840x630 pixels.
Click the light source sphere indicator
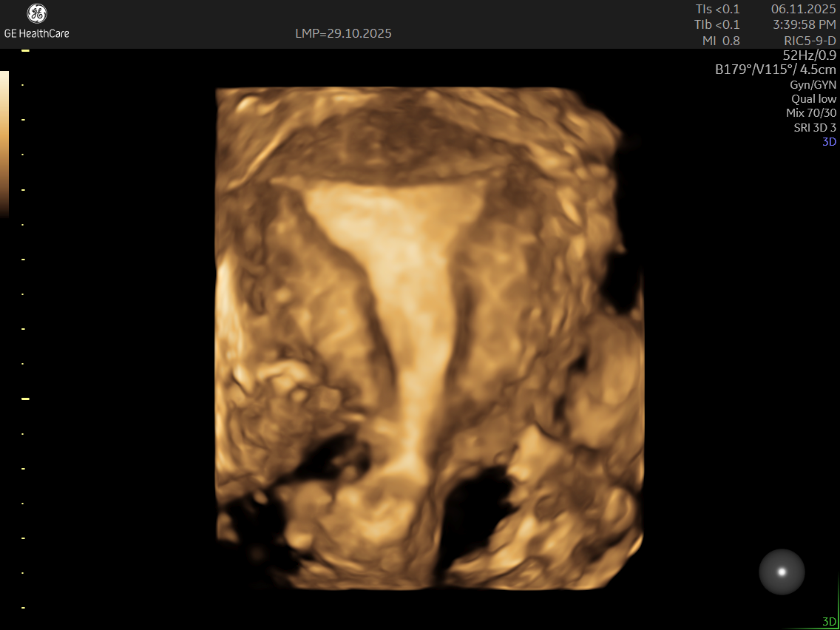pyautogui.click(x=782, y=572)
